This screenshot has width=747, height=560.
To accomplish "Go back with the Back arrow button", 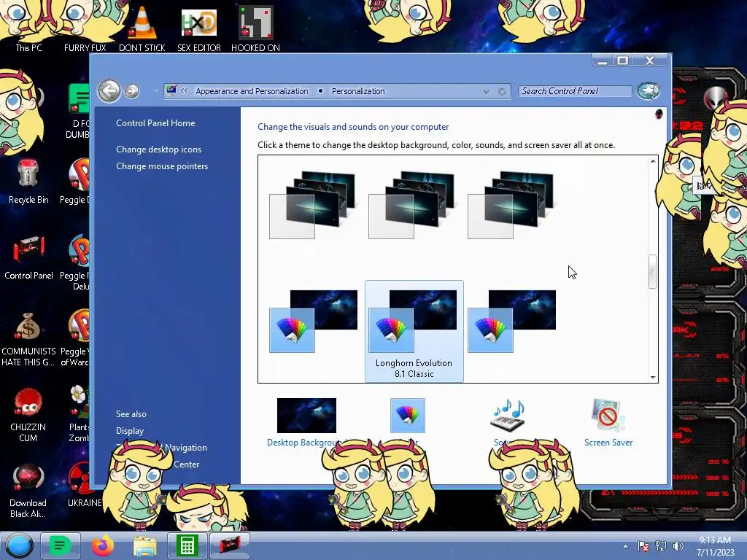I will point(109,90).
